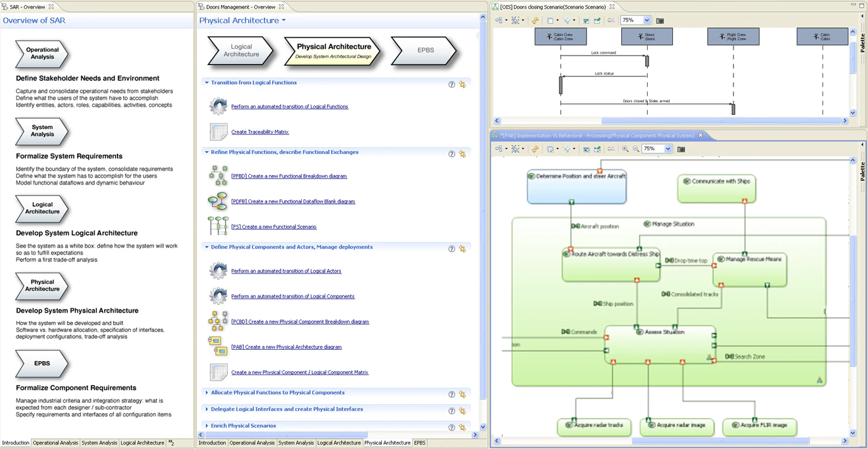Export the PAB diagram as an image

click(x=682, y=149)
